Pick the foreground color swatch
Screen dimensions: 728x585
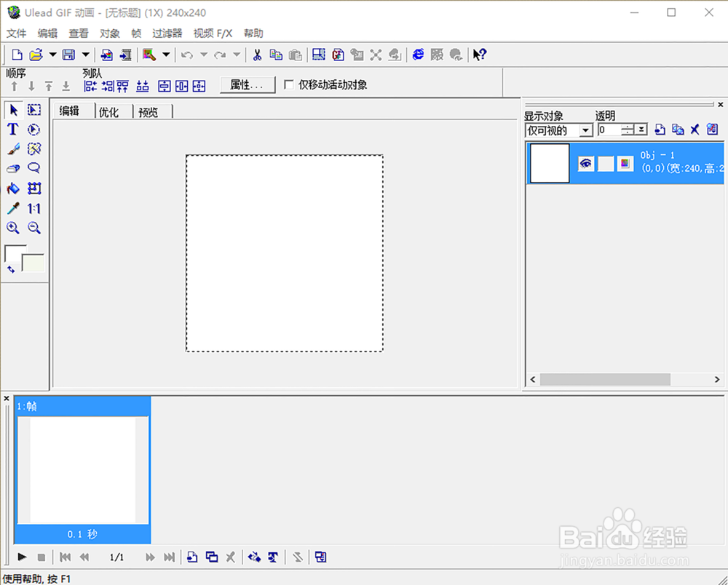tap(13, 253)
